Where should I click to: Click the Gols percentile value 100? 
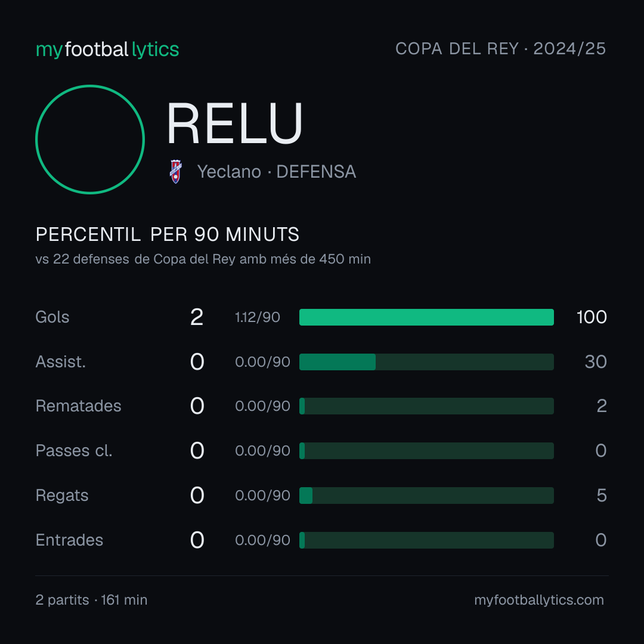click(x=592, y=317)
